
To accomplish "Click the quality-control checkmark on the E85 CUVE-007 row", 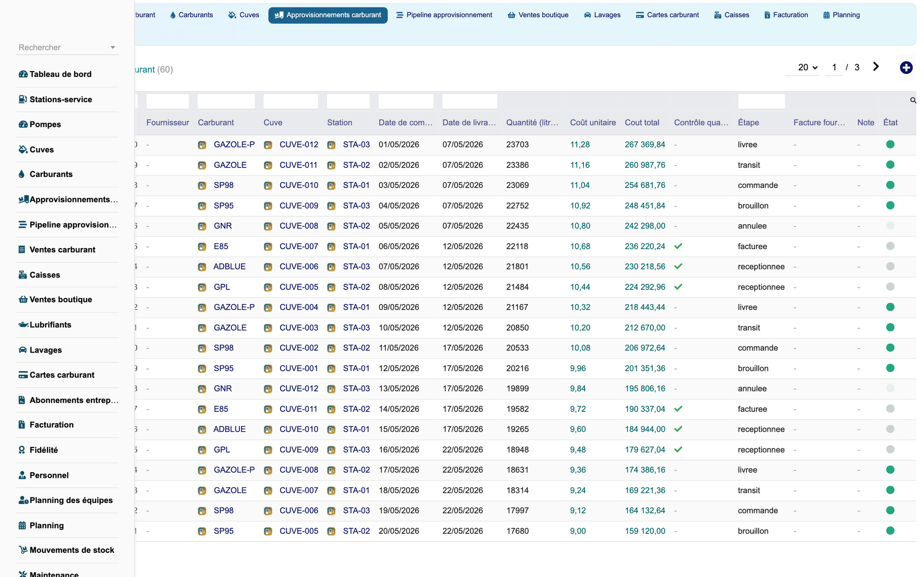I will (x=678, y=246).
